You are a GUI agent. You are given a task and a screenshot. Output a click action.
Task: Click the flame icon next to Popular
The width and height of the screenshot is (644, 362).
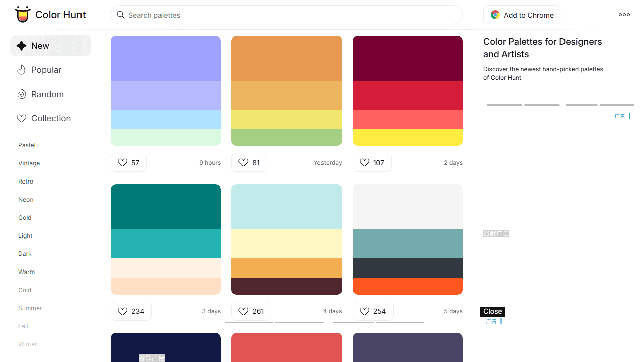tap(21, 70)
